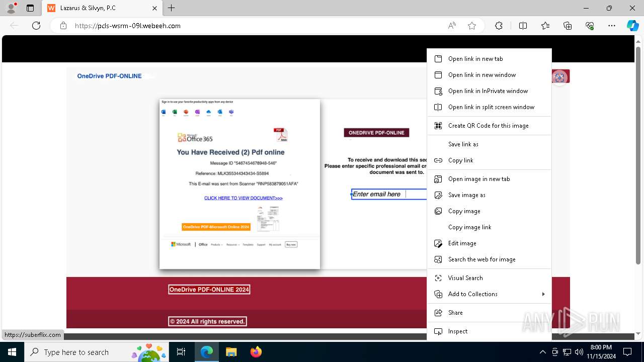Select Visual Search menu entry
Screen dimensions: 644x362
(489, 278)
